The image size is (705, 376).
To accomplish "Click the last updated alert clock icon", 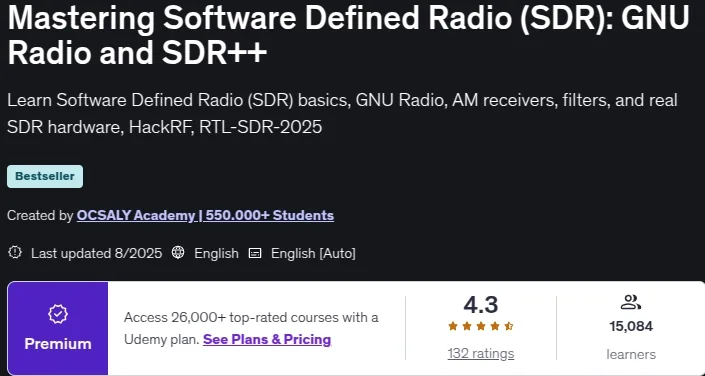I will pos(15,253).
